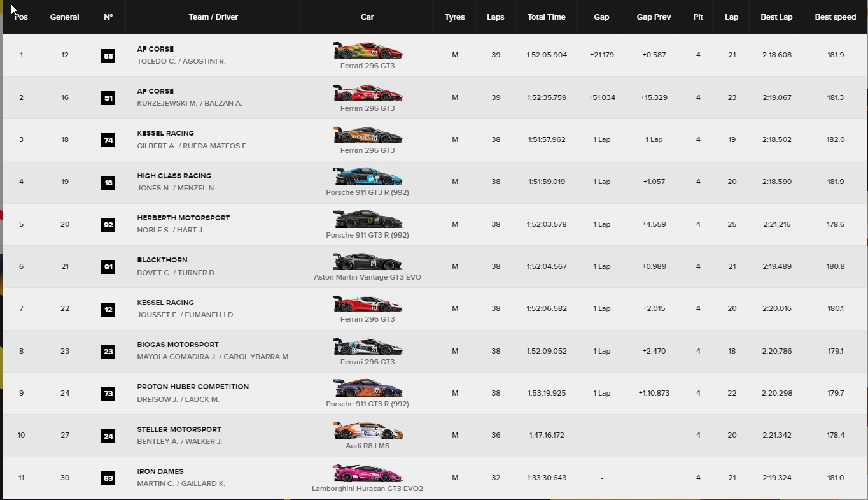Click the Best speed column header

pos(835,17)
